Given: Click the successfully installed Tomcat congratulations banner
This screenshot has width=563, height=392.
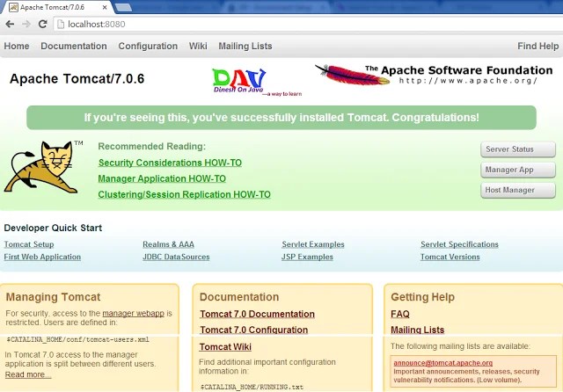Looking at the screenshot, I should (x=281, y=117).
